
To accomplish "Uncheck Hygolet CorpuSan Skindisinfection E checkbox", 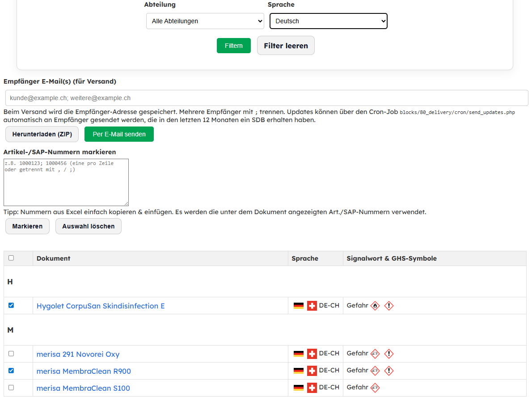I will click(x=11, y=305).
